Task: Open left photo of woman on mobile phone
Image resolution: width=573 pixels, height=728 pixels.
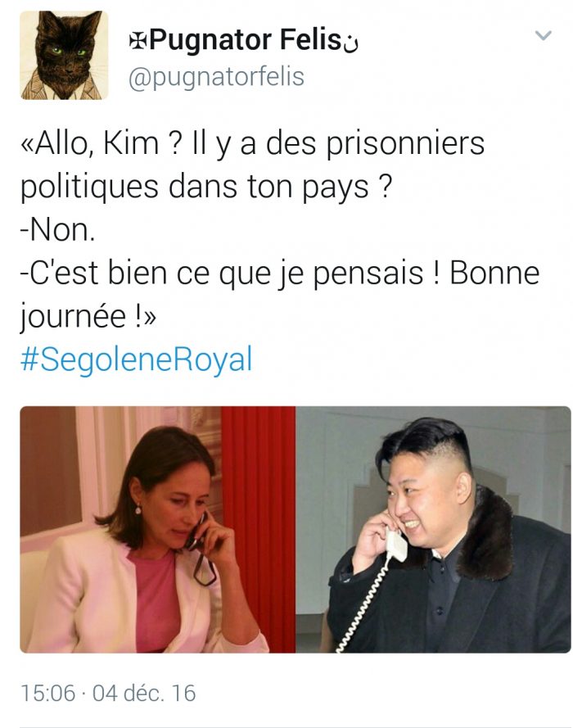Action: coord(158,529)
